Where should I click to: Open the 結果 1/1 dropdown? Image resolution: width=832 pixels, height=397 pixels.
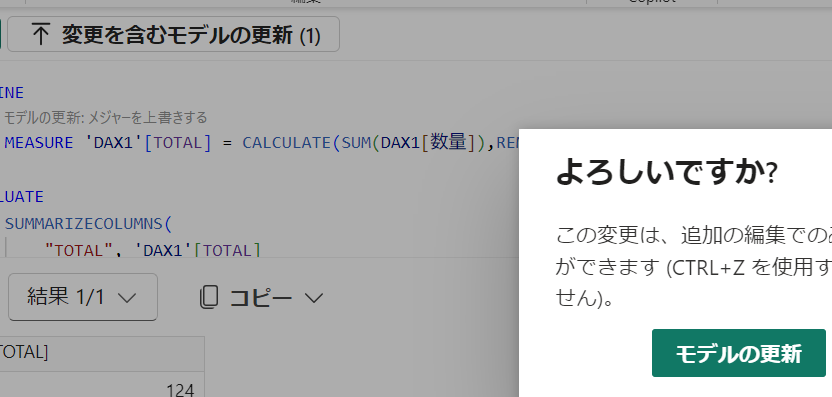coord(83,297)
